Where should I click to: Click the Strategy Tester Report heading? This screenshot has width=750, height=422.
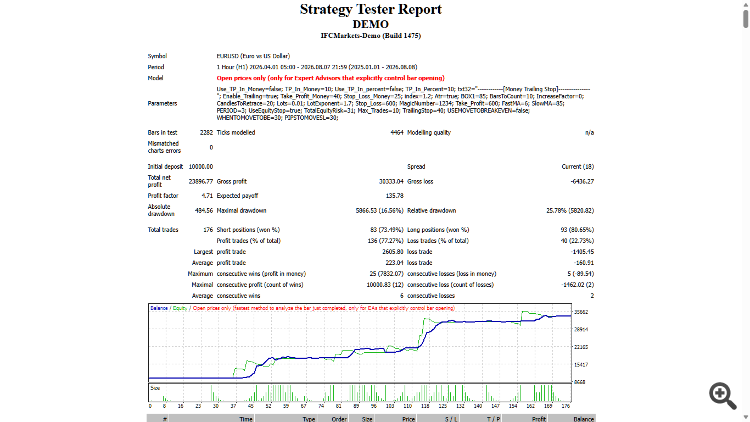point(371,9)
